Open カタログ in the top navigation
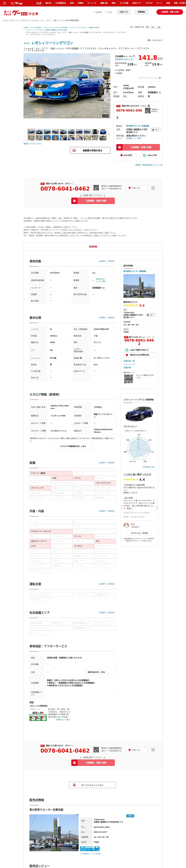Viewport: 186px width, 868px height. click(149, 3)
